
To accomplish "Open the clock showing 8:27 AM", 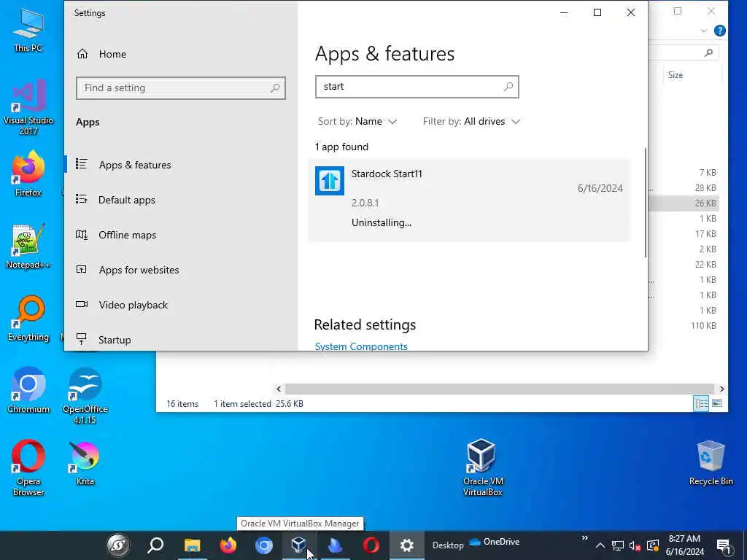I will (684, 545).
